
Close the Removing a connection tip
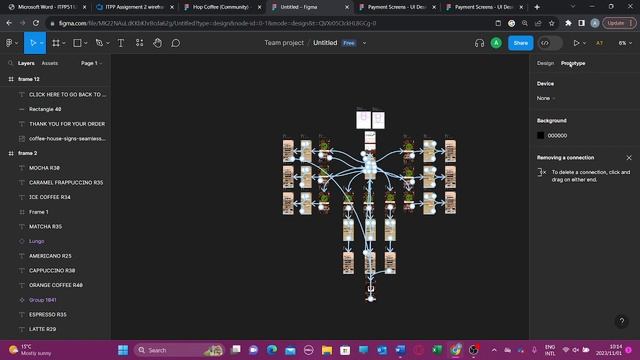tap(629, 158)
